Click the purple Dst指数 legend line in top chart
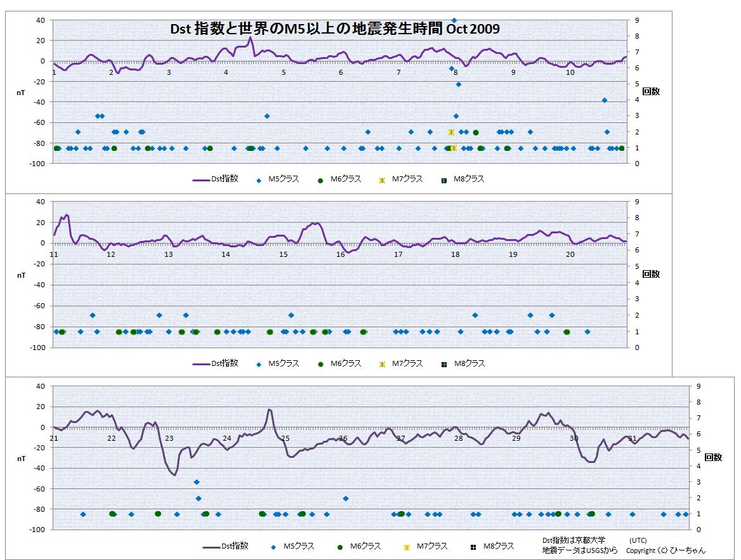 click(201, 180)
